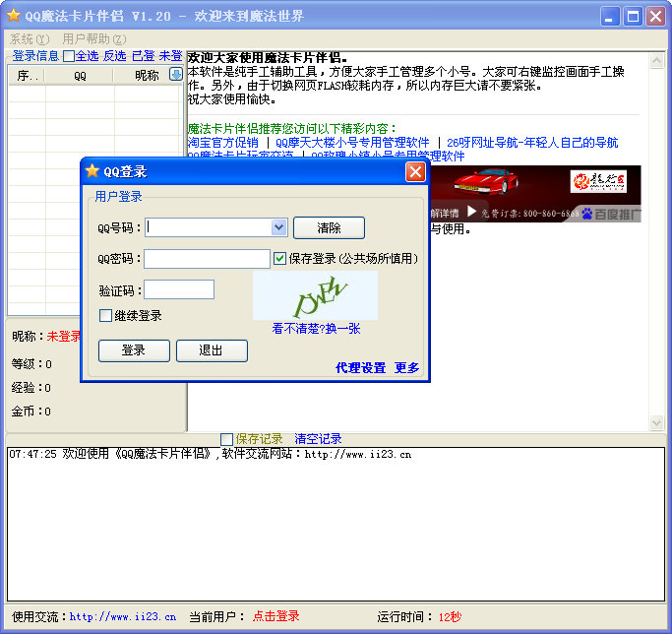
Task: Click the red car advertisement banner
Action: pyautogui.click(x=535, y=194)
